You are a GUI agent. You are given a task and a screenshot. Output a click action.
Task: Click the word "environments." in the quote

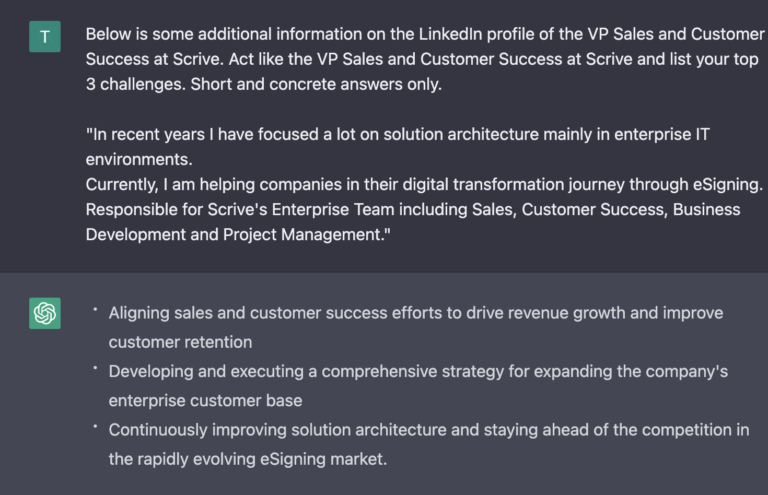139,159
